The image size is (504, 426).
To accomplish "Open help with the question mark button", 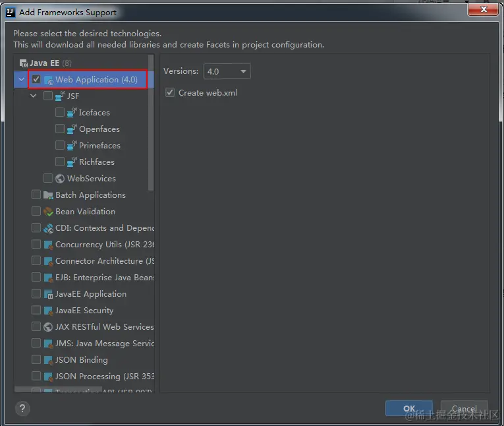I will (22, 409).
